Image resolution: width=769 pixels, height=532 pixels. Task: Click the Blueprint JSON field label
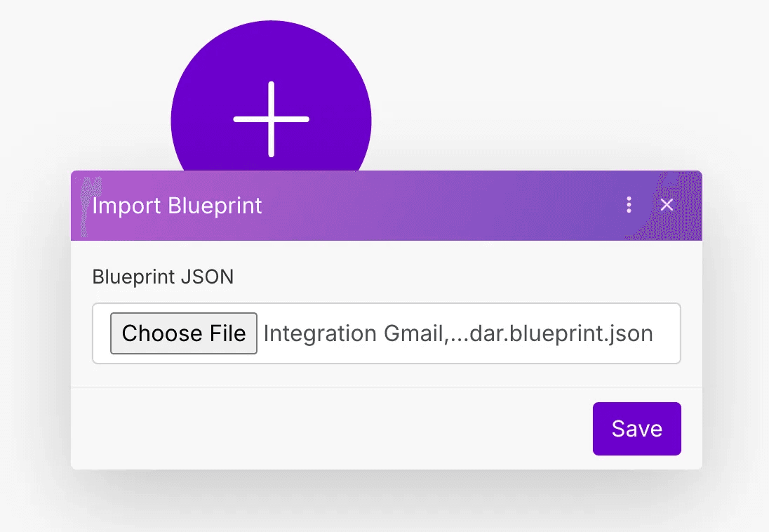[163, 277]
